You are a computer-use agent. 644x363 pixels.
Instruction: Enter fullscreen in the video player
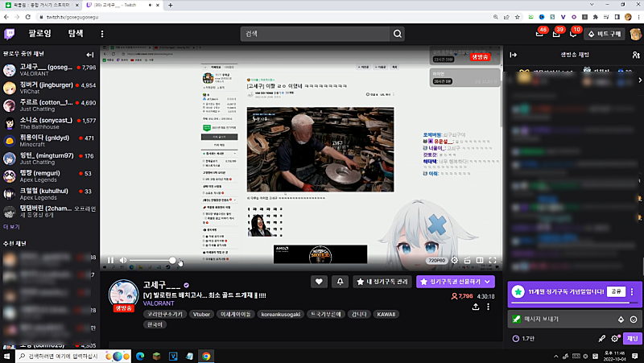point(493,260)
